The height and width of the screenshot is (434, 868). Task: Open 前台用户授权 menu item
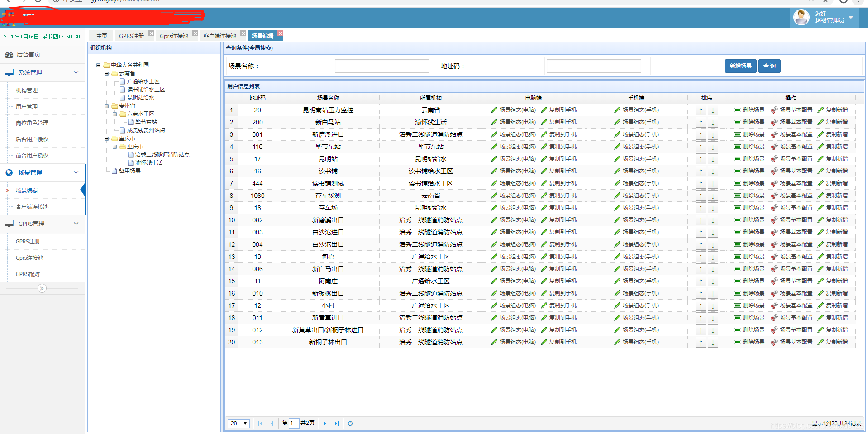32,156
